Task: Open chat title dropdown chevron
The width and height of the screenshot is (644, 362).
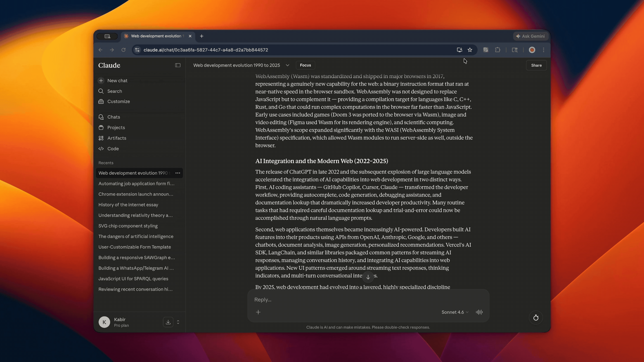Action: (287, 65)
